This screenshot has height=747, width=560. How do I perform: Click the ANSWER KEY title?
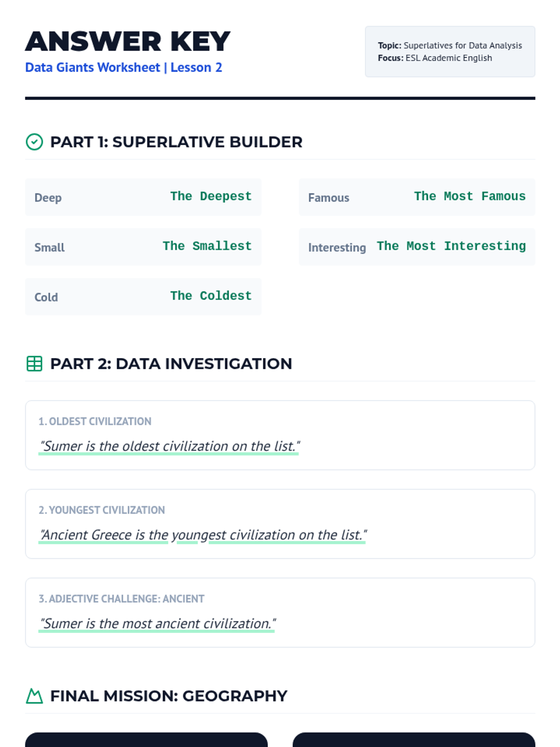click(x=128, y=42)
